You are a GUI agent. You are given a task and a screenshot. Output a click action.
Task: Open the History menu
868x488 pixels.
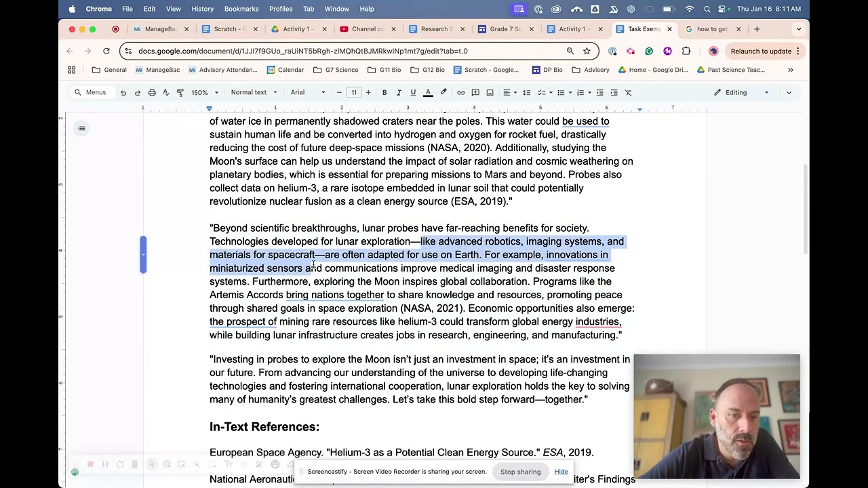(x=202, y=9)
